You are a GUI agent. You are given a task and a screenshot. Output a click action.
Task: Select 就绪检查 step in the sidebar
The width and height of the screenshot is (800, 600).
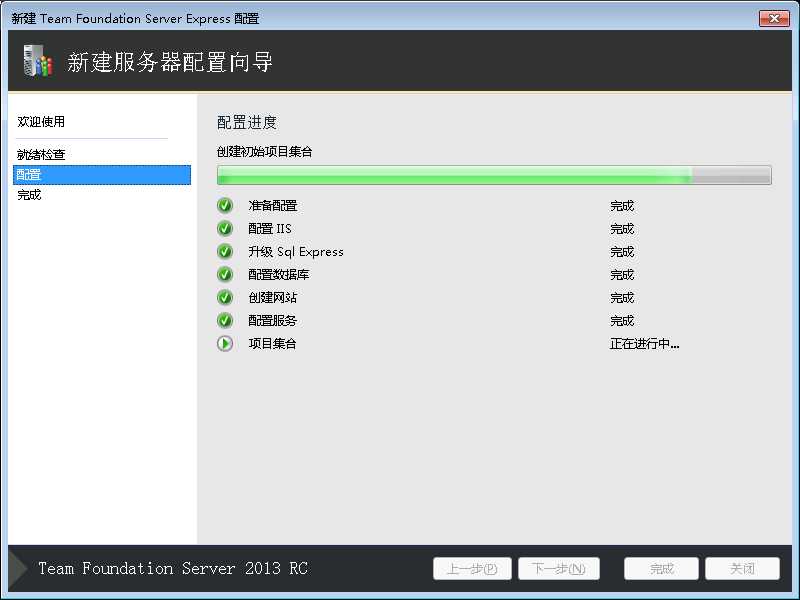[41, 154]
